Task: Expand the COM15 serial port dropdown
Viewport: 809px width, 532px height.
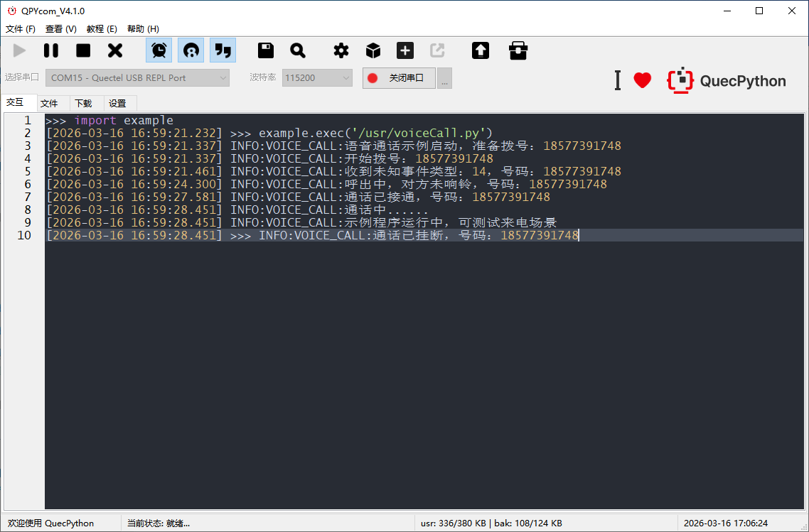Action: click(x=138, y=78)
